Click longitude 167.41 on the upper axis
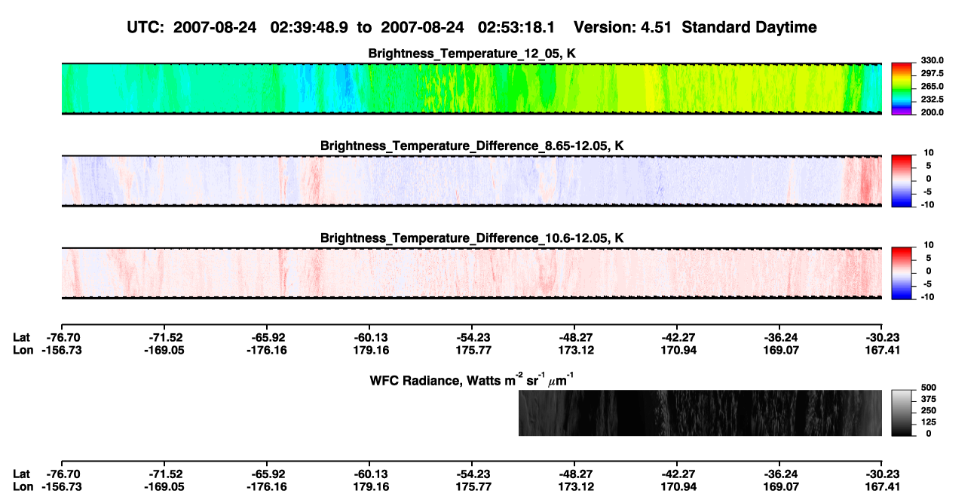This screenshot has width=980, height=503. tap(883, 351)
